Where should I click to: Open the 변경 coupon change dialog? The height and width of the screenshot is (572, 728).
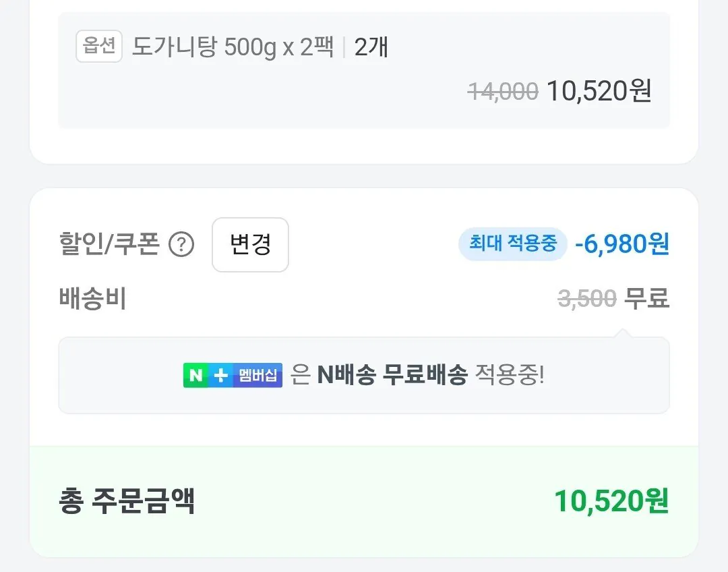coord(250,246)
